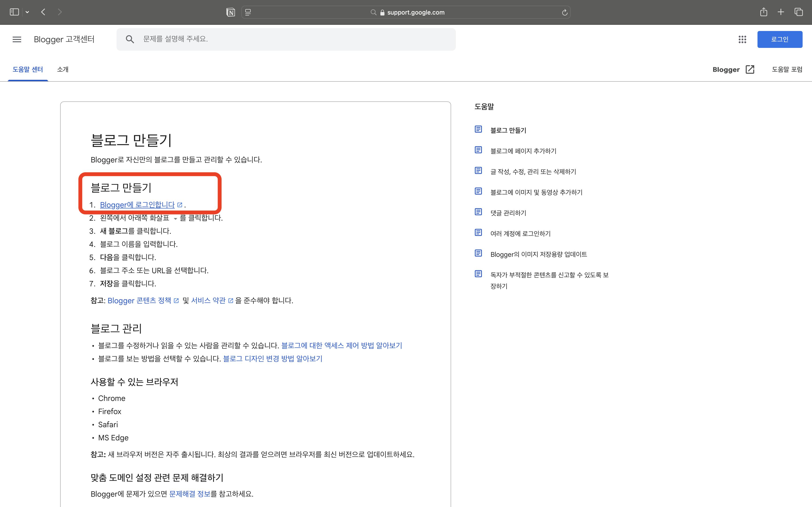Reload the page with the refresh icon

point(565,12)
